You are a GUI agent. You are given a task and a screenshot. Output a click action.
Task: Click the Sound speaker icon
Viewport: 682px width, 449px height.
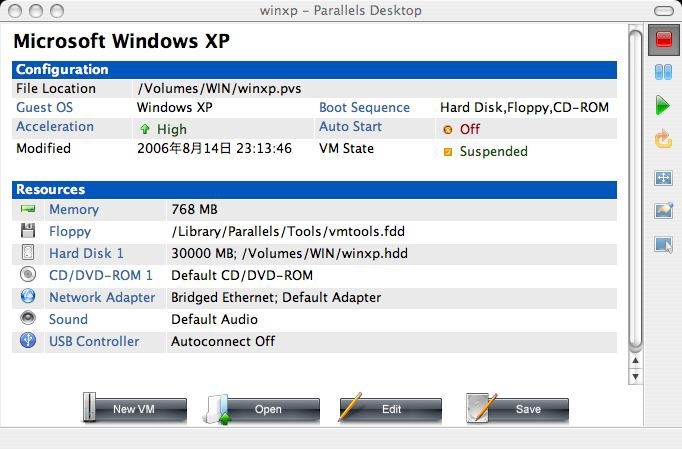pyautogui.click(x=28, y=318)
